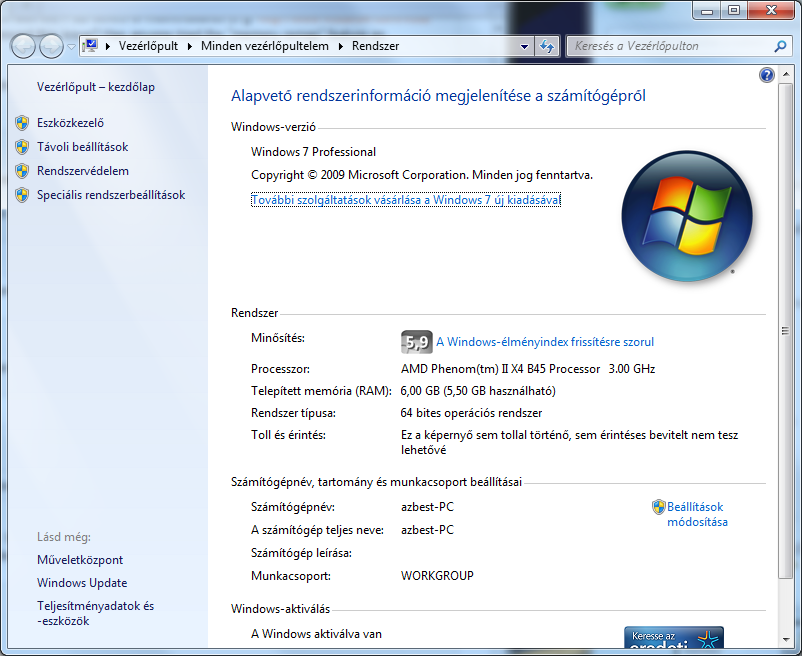Open Rendszervédelem link
This screenshot has height=656, width=802.
[83, 171]
